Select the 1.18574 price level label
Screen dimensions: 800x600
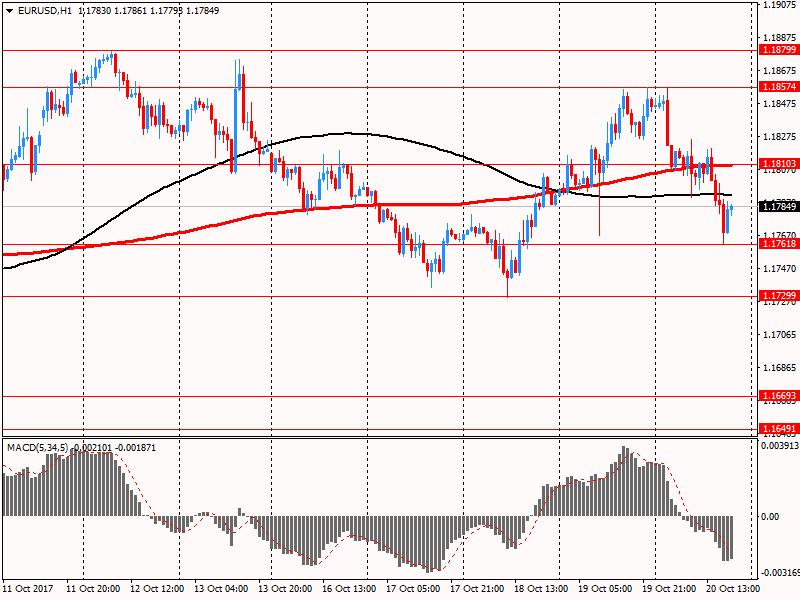pyautogui.click(x=779, y=87)
